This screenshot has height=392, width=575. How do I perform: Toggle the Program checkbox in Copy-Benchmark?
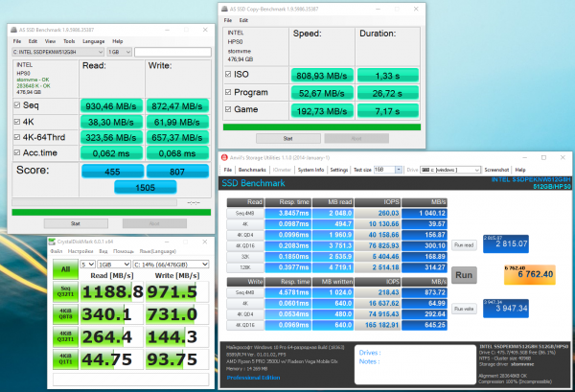click(228, 92)
